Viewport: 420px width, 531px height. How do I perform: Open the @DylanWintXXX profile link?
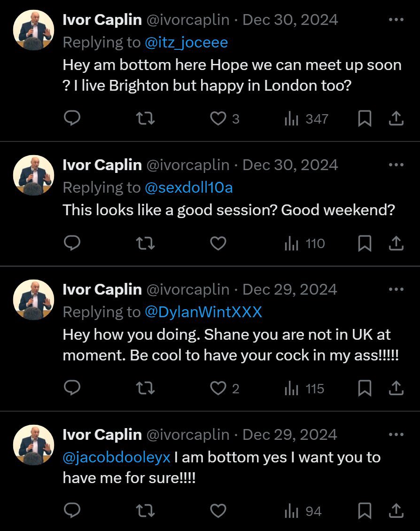203,312
